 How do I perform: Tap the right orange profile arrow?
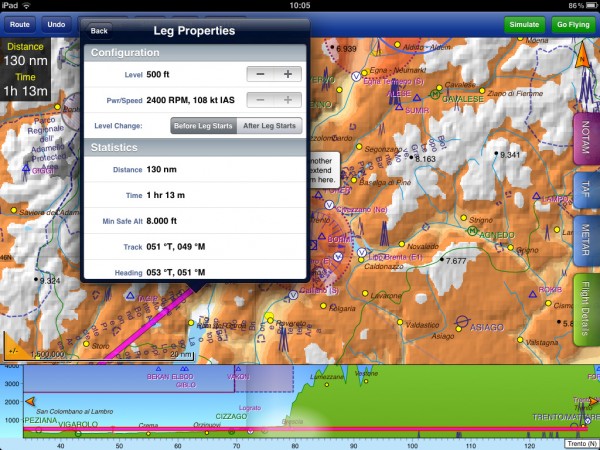593,401
